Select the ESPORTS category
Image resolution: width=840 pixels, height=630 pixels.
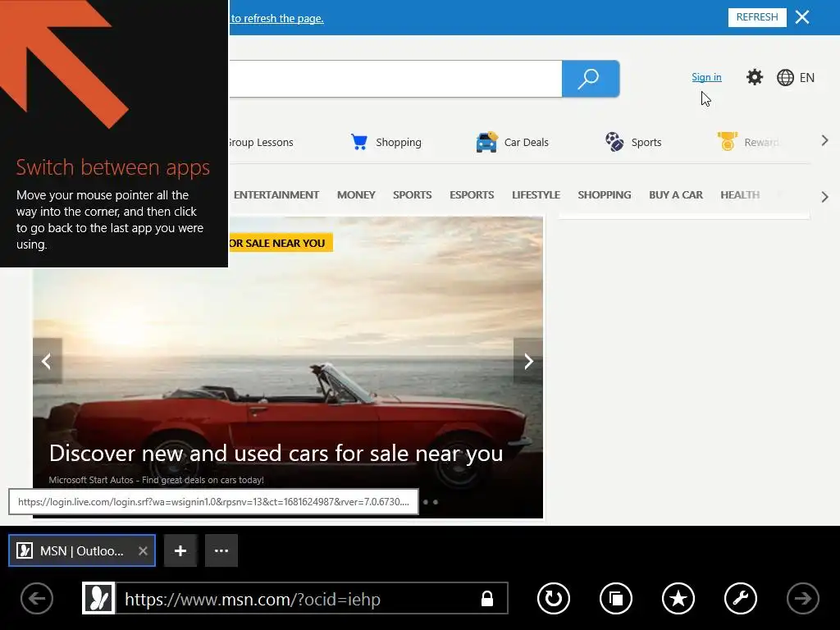tap(472, 195)
